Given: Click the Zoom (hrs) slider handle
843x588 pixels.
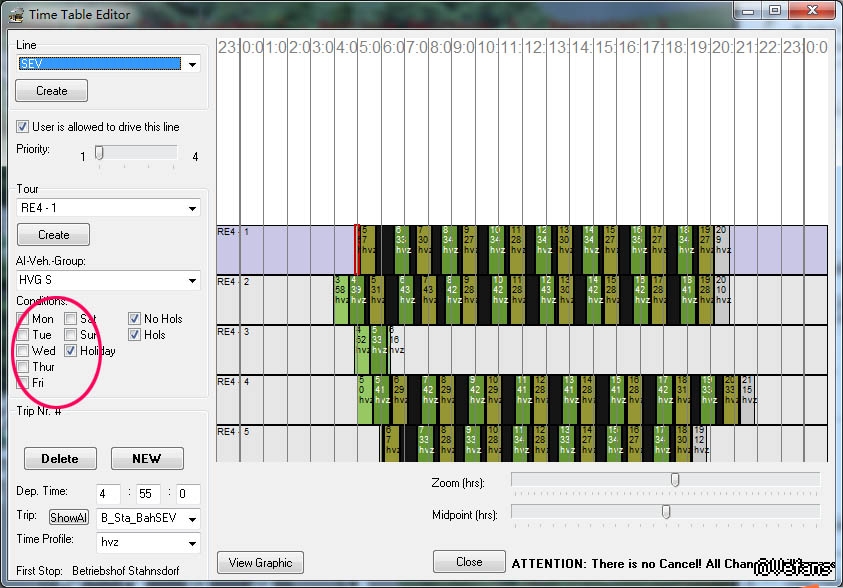Looking at the screenshot, I should point(675,480).
